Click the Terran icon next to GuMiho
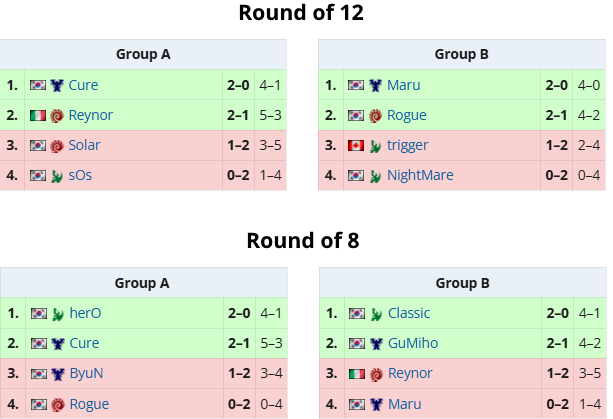The image size is (613, 419). (x=376, y=344)
